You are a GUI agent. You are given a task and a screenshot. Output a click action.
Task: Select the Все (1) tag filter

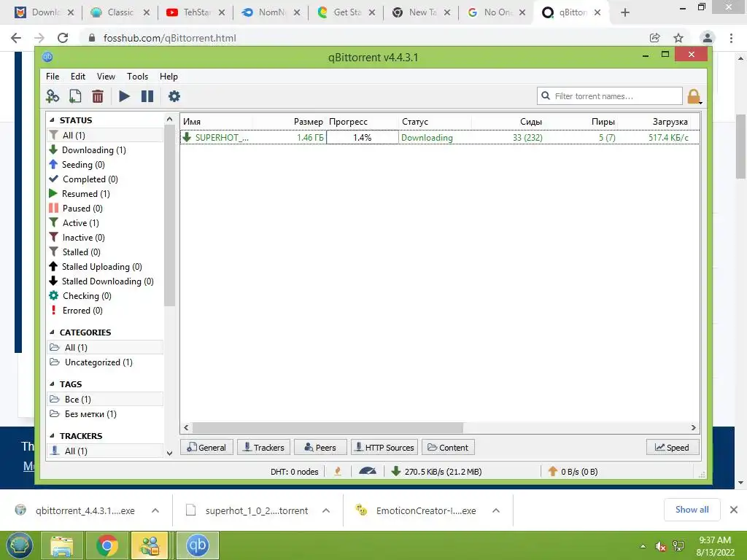(x=105, y=400)
